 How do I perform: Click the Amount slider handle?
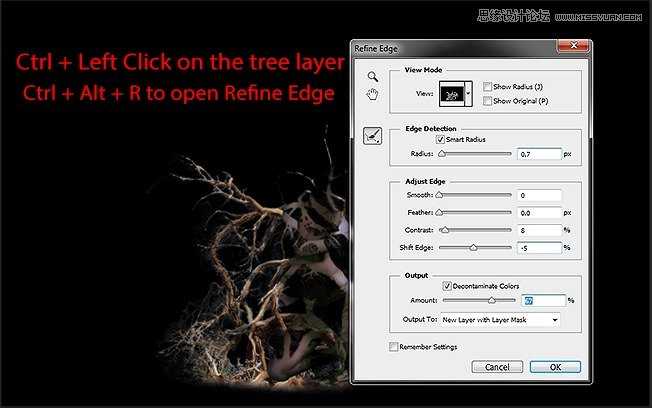(x=491, y=300)
